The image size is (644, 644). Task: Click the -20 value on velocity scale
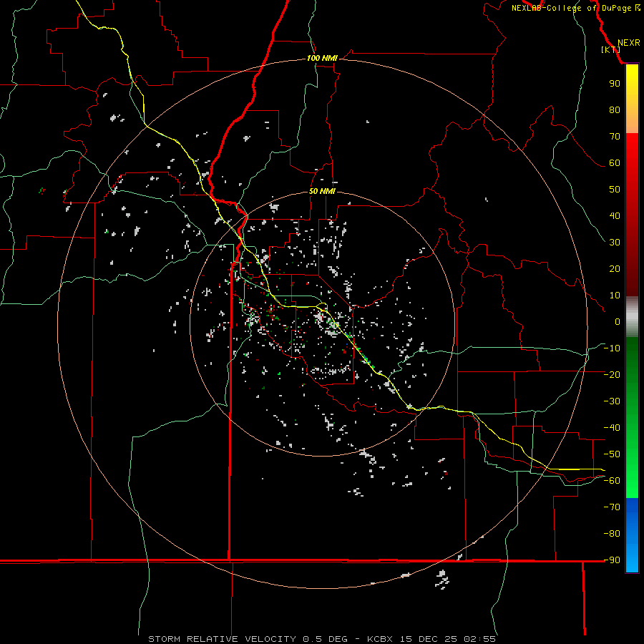click(612, 374)
